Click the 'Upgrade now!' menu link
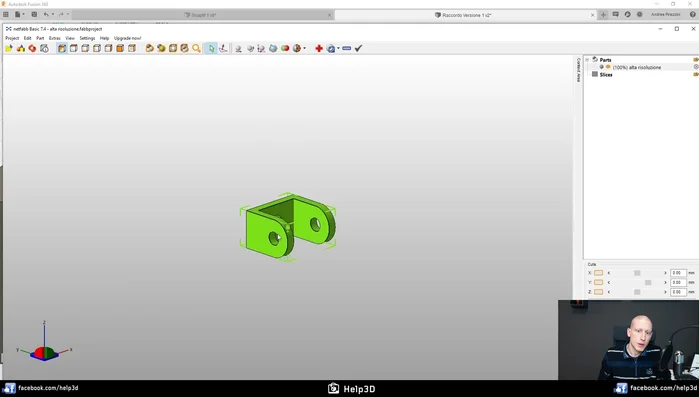The height and width of the screenshot is (397, 699). click(127, 38)
